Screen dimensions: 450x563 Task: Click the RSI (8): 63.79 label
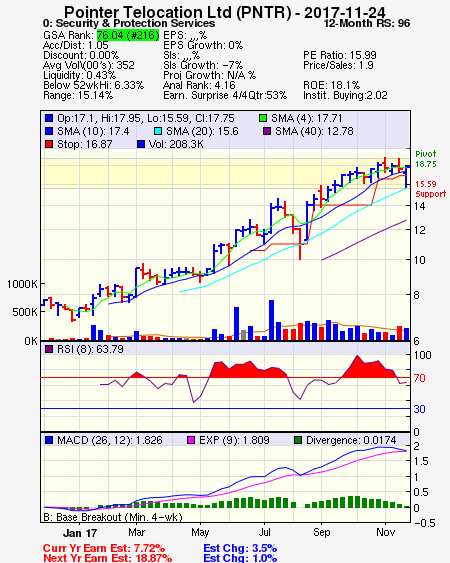point(90,349)
